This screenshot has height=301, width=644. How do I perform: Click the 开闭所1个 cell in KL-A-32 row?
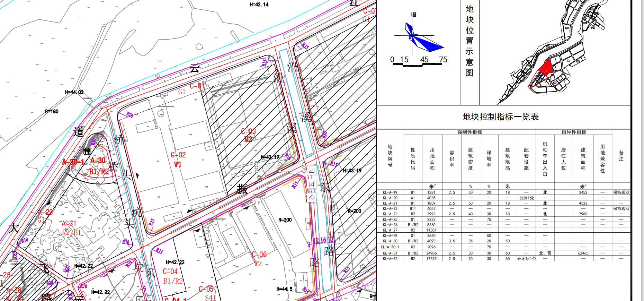(x=526, y=259)
